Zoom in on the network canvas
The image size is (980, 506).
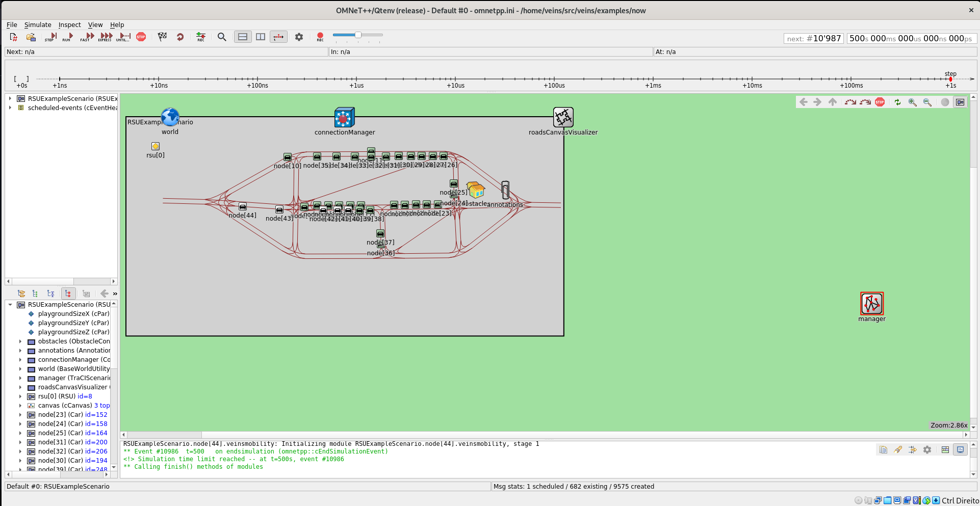[x=912, y=102]
